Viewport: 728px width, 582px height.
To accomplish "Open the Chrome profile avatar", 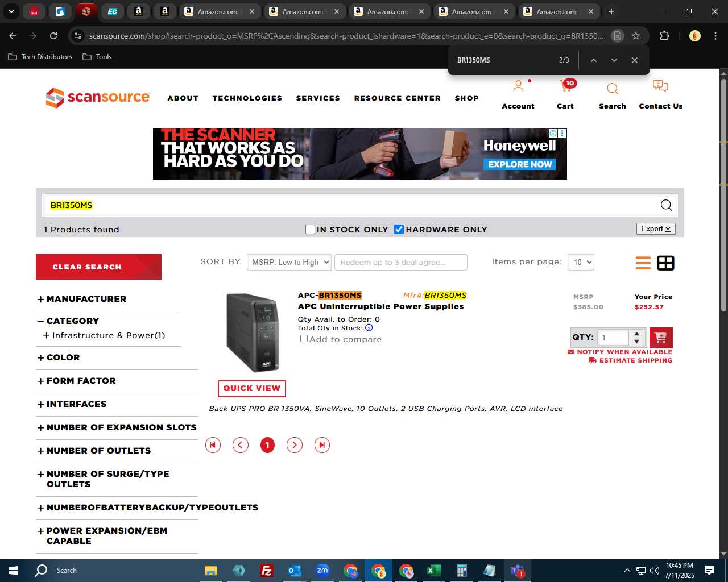I will [694, 36].
